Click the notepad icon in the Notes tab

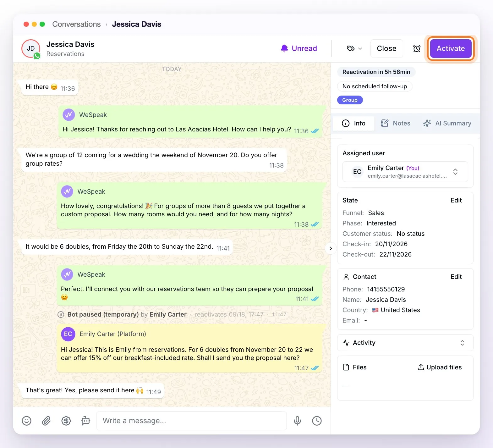384,123
